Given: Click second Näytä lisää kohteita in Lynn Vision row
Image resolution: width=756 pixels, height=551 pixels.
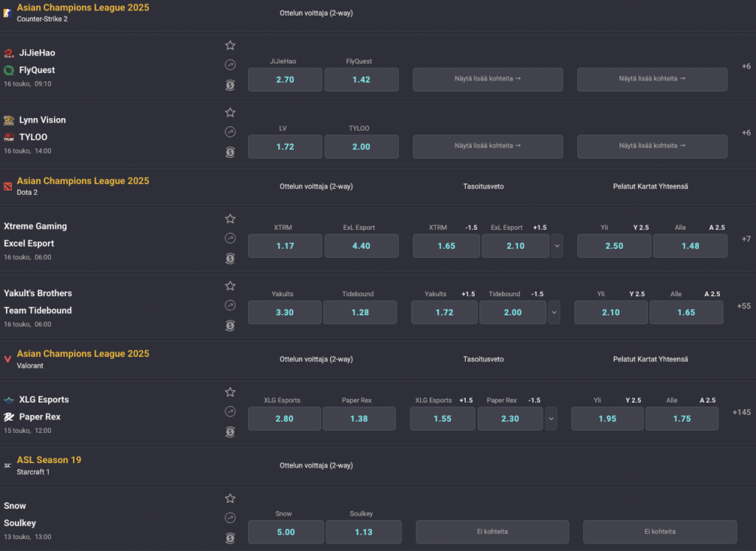Looking at the screenshot, I should (x=652, y=146).
